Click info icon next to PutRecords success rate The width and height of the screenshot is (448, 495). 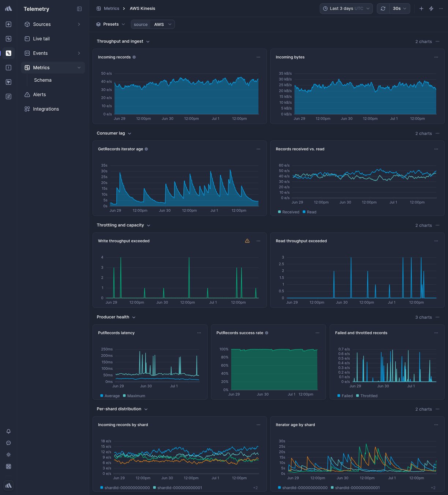266,333
